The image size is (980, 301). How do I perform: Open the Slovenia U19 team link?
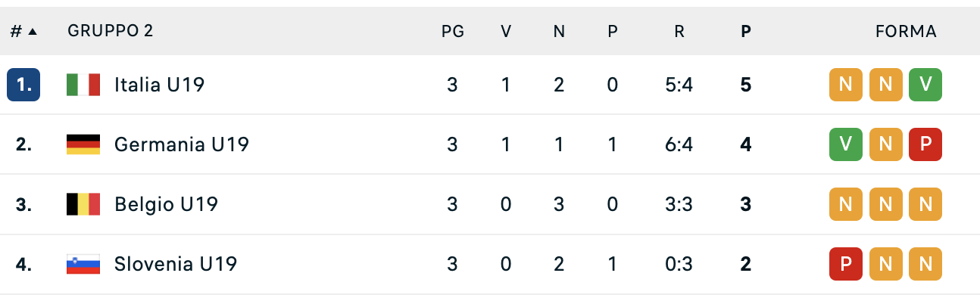(x=176, y=264)
